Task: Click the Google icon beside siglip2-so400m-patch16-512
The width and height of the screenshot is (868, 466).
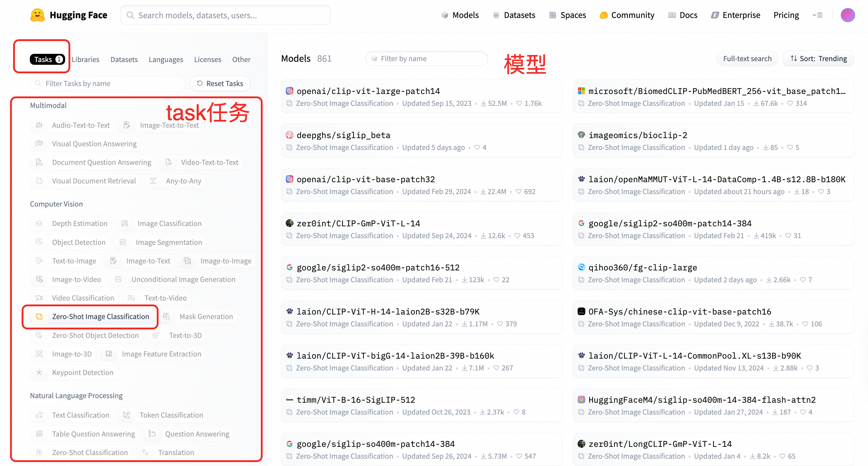Action: 289,267
